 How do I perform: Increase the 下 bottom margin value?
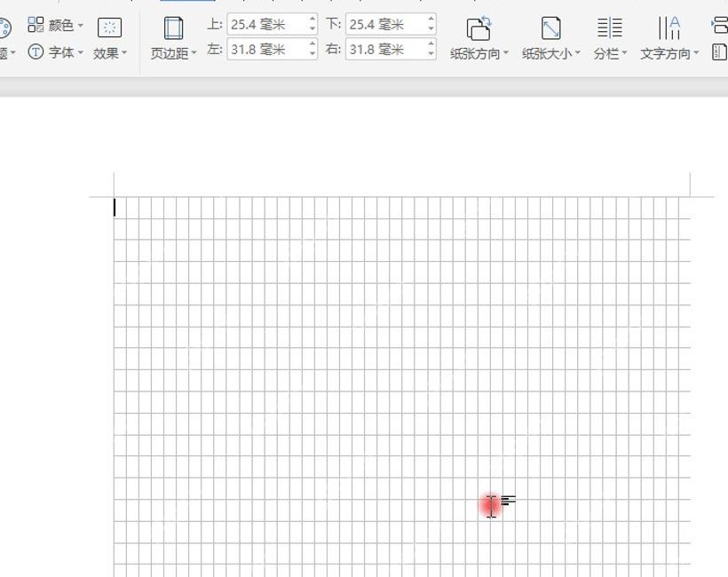(x=431, y=19)
